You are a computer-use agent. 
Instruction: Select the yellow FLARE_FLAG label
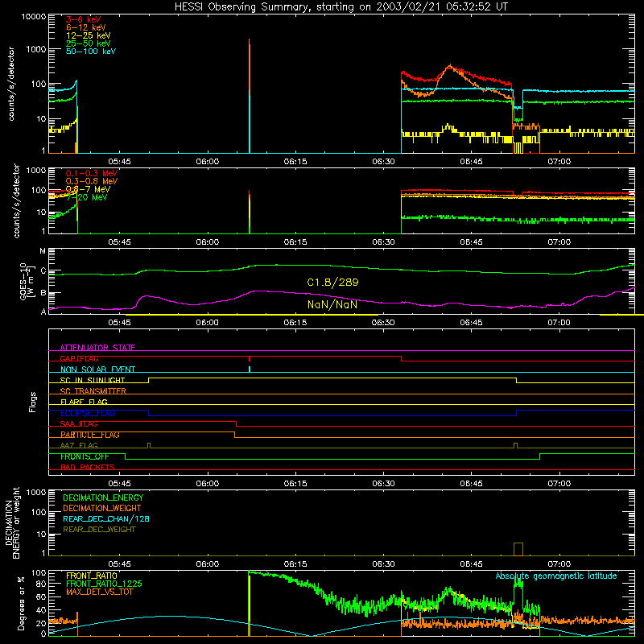coord(84,402)
